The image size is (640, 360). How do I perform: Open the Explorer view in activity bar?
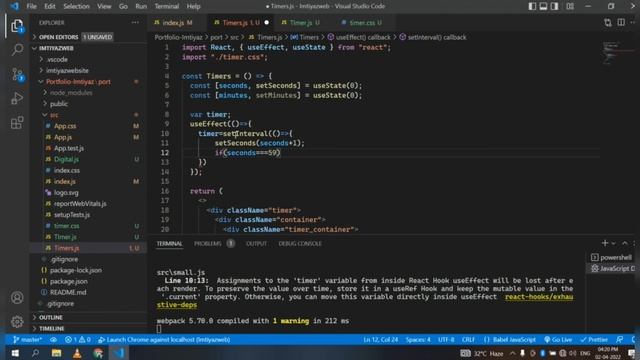point(17,27)
